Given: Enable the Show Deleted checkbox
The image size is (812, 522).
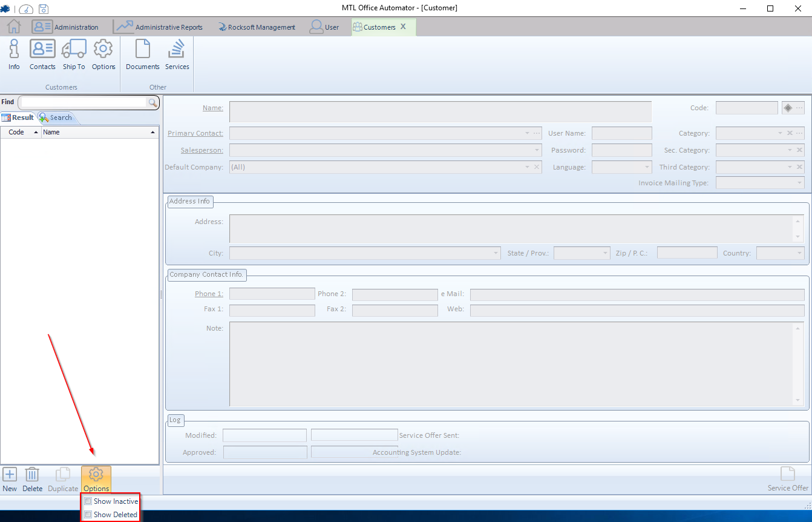Looking at the screenshot, I should click(x=88, y=515).
